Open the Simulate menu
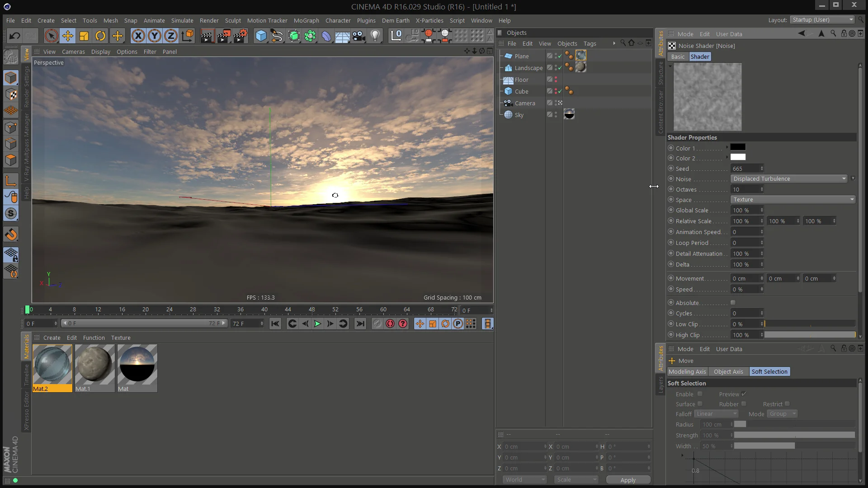Screen dimensions: 868x488 (x=182, y=20)
